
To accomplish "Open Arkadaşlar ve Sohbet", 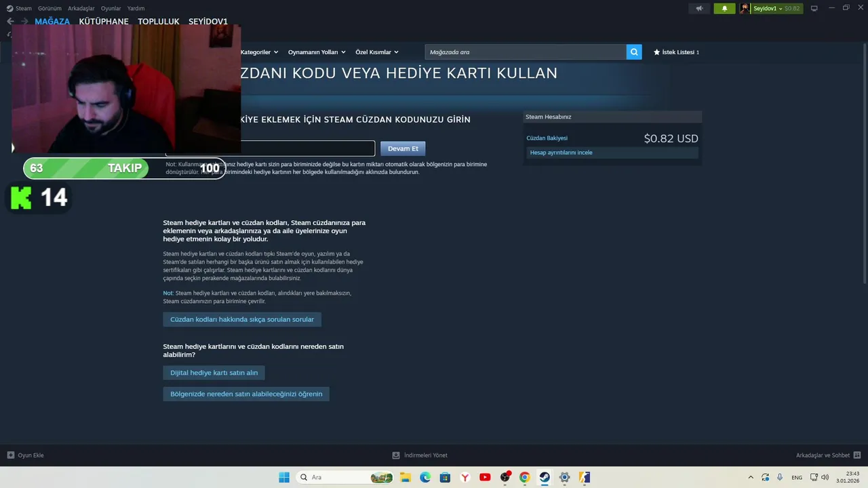I will tap(823, 455).
